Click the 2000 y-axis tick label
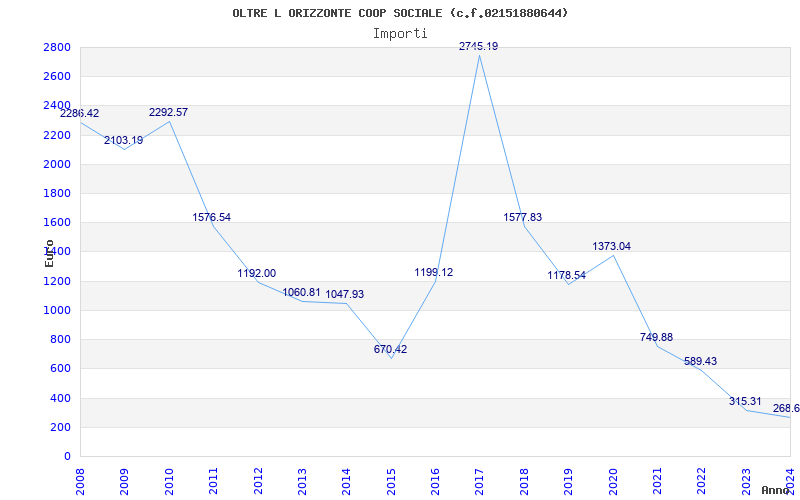This screenshot has width=800, height=500. click(57, 164)
